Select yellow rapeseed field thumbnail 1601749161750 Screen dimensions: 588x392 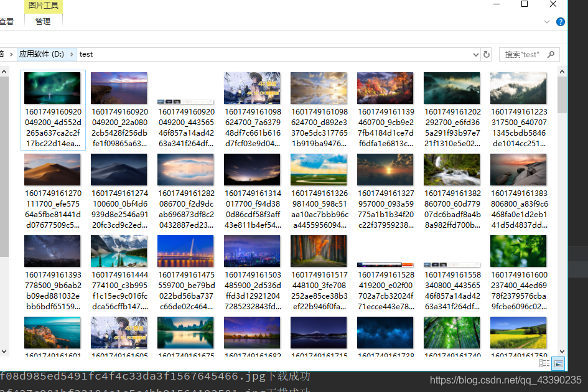518,332
